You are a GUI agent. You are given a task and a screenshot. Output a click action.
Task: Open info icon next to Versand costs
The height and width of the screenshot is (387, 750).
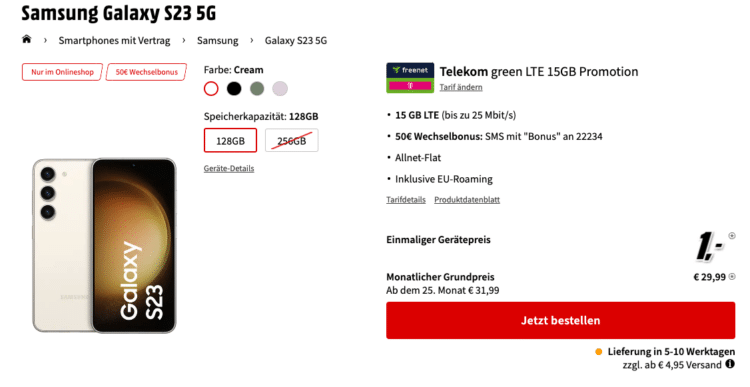pos(730,364)
